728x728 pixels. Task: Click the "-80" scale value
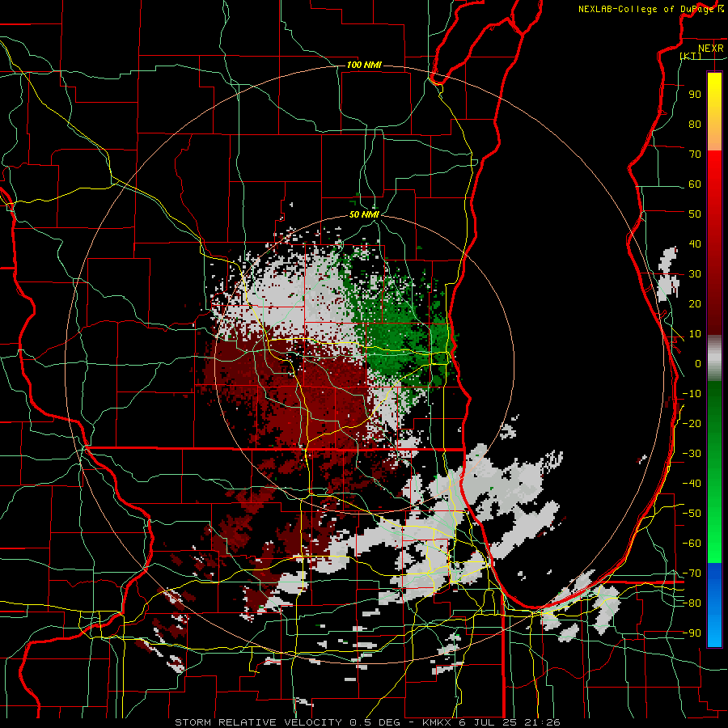click(x=692, y=603)
